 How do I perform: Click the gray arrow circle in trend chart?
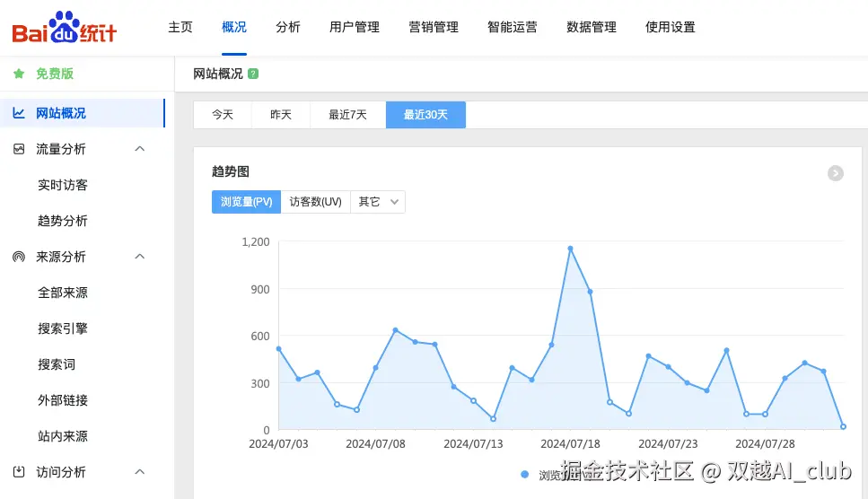(x=836, y=173)
